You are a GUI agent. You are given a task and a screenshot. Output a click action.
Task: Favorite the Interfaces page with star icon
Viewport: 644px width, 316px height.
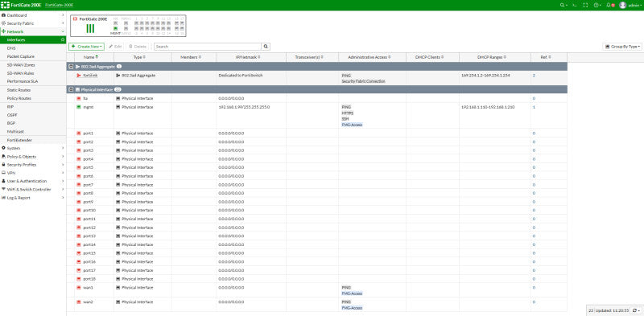coord(63,40)
